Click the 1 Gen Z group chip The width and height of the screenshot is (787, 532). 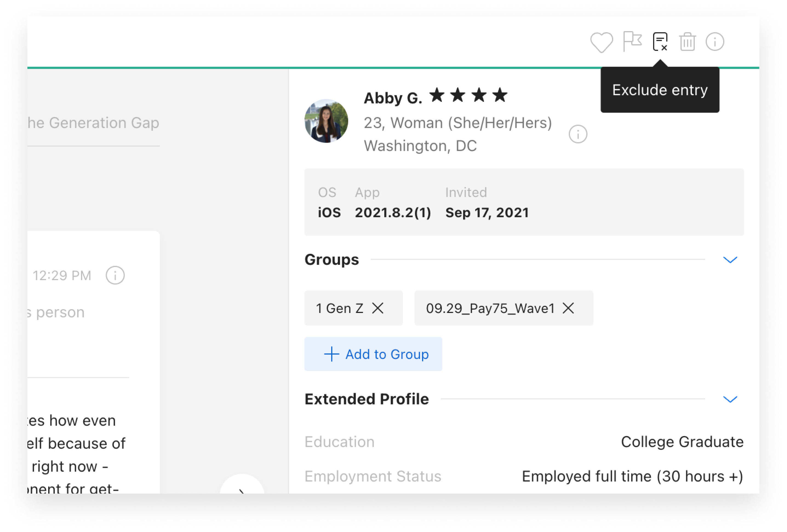click(x=354, y=308)
